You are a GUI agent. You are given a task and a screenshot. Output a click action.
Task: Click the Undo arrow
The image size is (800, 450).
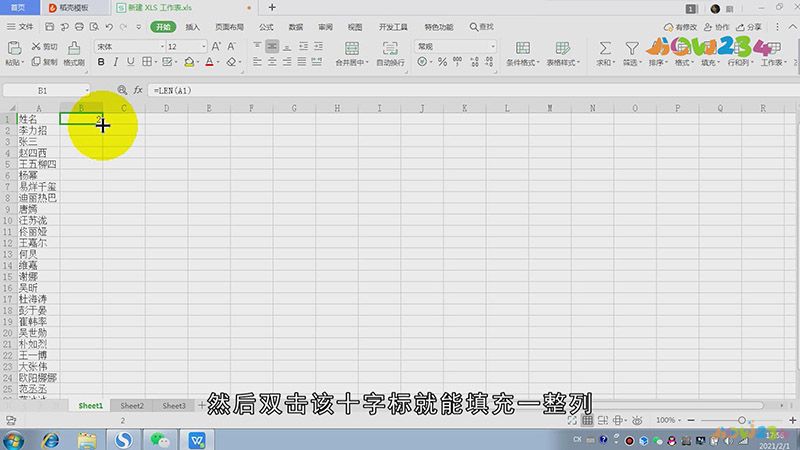[109, 27]
